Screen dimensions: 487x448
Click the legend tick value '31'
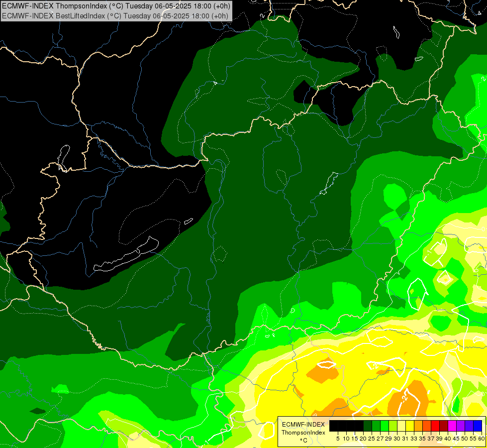405,439
